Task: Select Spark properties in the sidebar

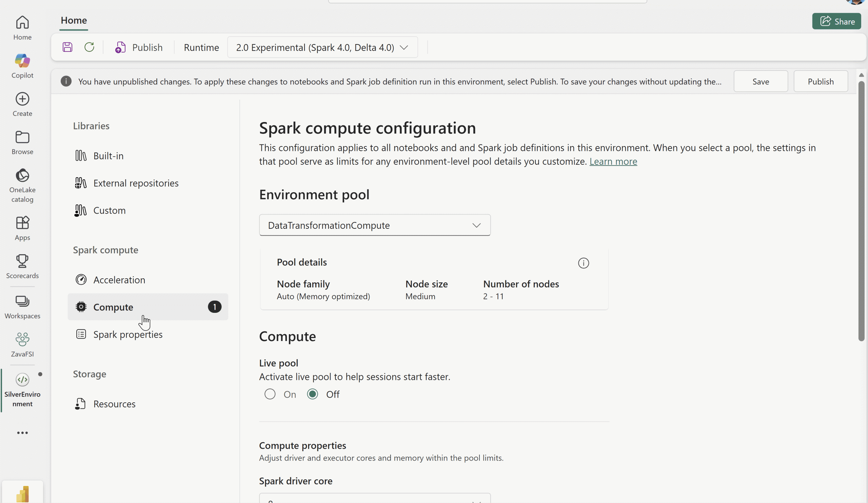Action: [128, 334]
